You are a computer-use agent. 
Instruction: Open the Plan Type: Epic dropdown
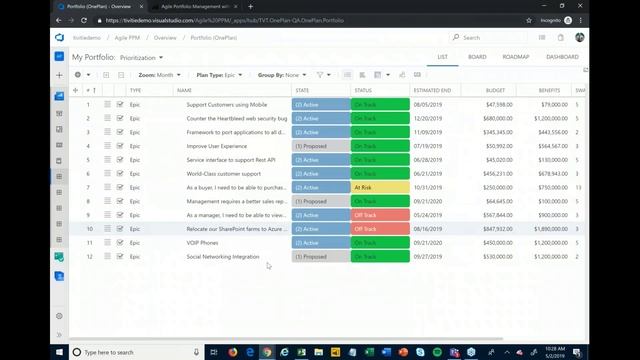pyautogui.click(x=219, y=75)
